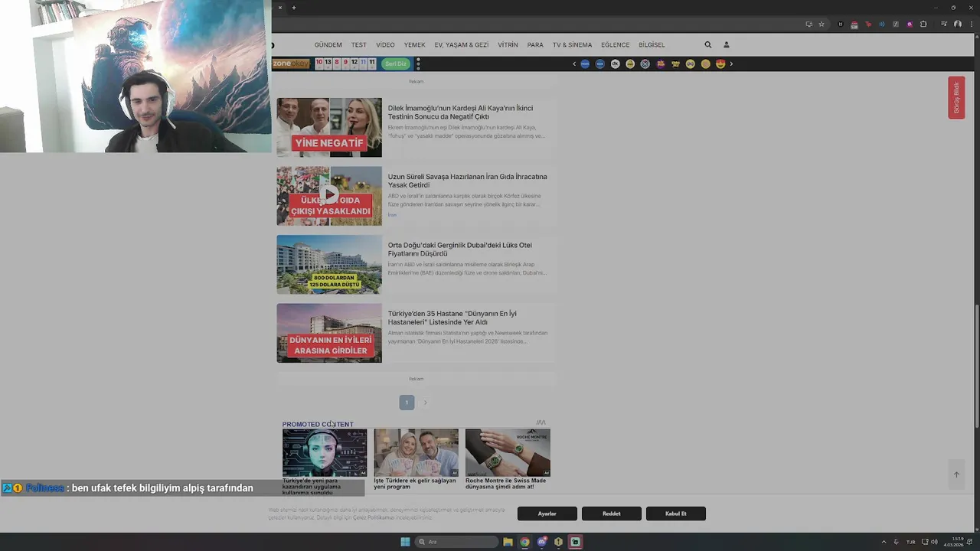Open Uzun Süreli Savaşa Hazırlanan İran headline
Screen dimensions: 980x551
467,181
